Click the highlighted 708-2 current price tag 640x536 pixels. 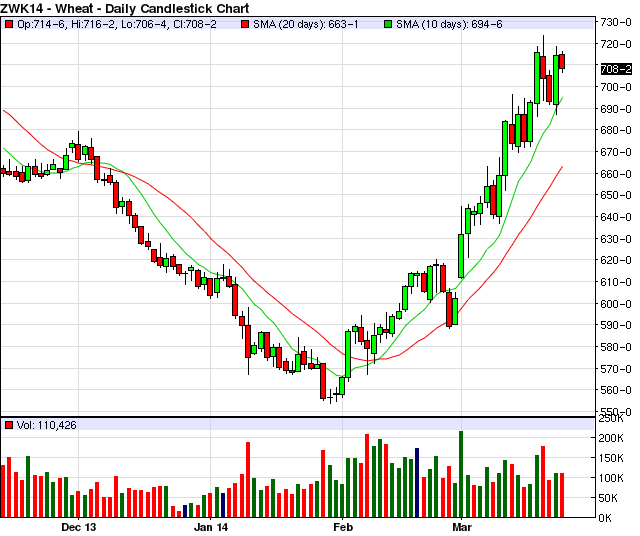(616, 69)
